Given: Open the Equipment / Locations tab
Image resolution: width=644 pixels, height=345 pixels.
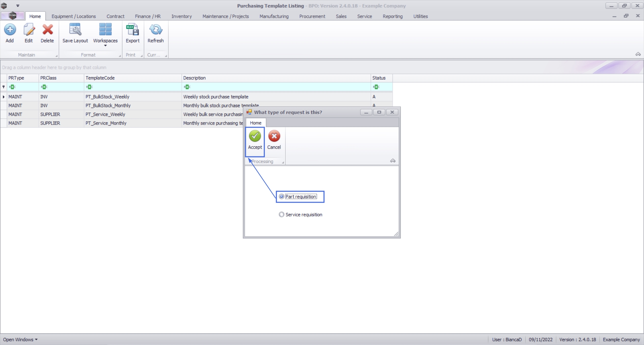Looking at the screenshot, I should 73,16.
